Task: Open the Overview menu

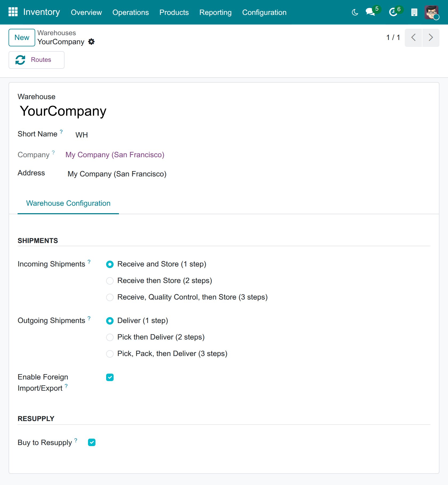Action: click(86, 13)
